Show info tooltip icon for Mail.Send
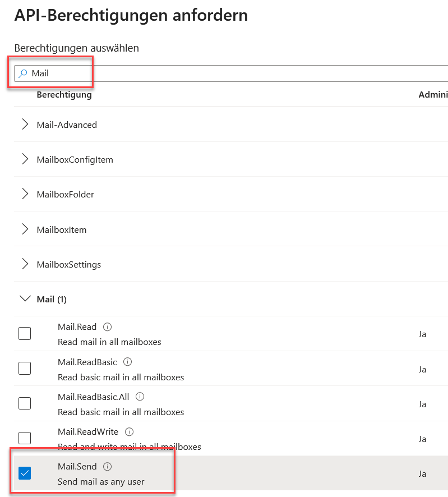 [108, 467]
